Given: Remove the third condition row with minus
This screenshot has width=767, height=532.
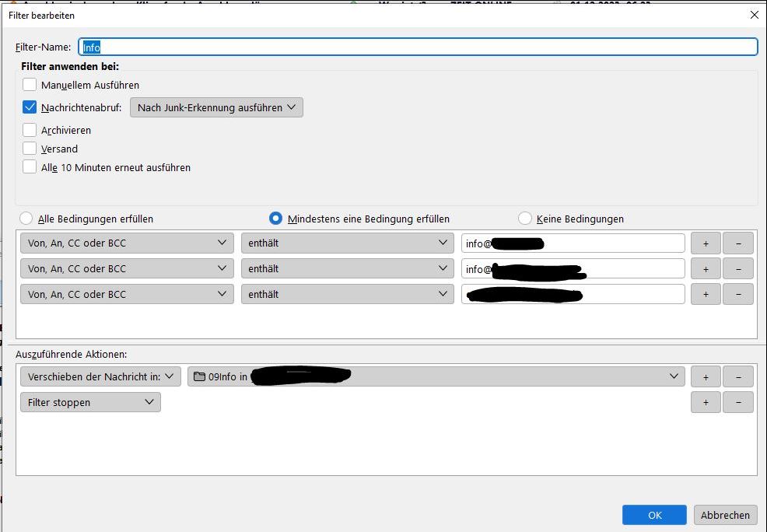Looking at the screenshot, I should click(x=738, y=294).
